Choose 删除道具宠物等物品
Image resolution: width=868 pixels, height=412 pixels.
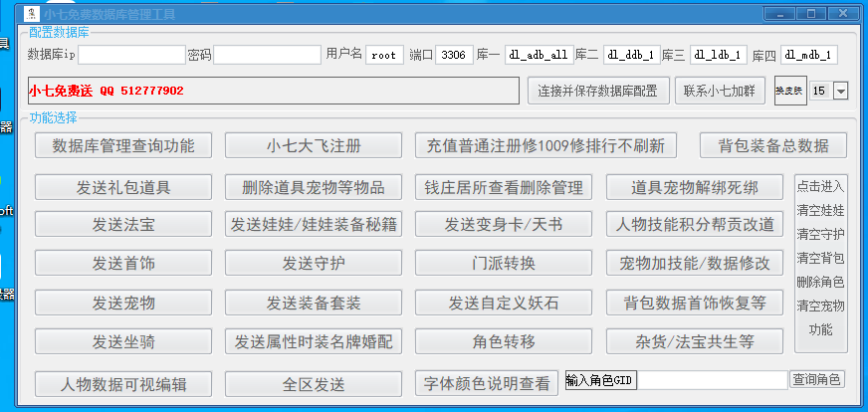click(314, 187)
